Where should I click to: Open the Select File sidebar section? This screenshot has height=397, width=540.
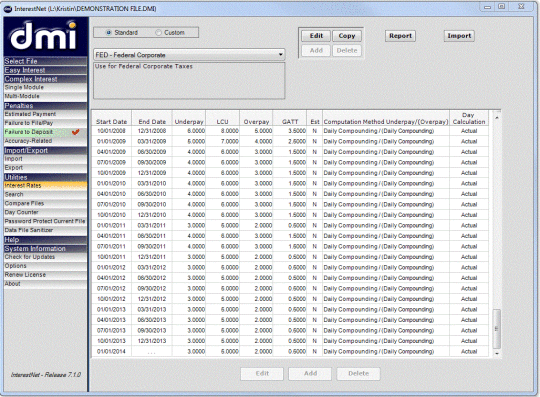(x=45, y=61)
